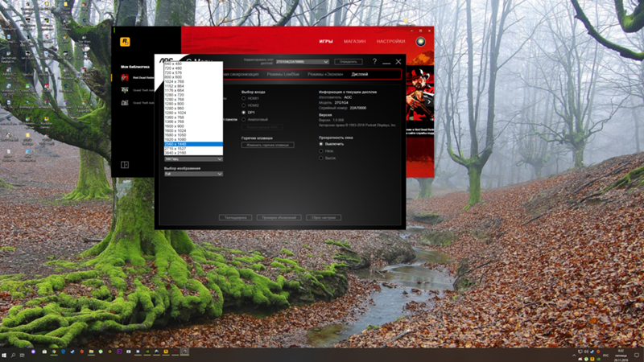Set window transparency to Низк.
Screen dimensions: 644x362
tap(321, 151)
